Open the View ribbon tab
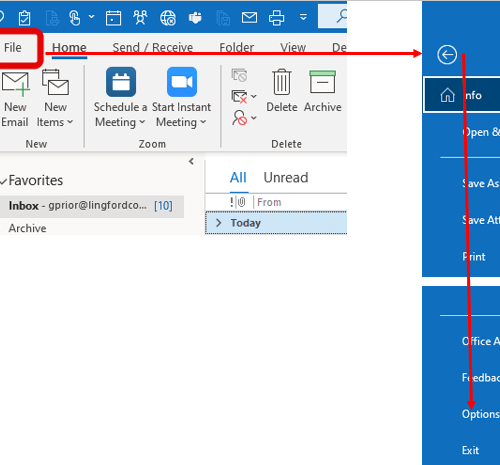The width and height of the screenshot is (500, 465). [x=293, y=48]
